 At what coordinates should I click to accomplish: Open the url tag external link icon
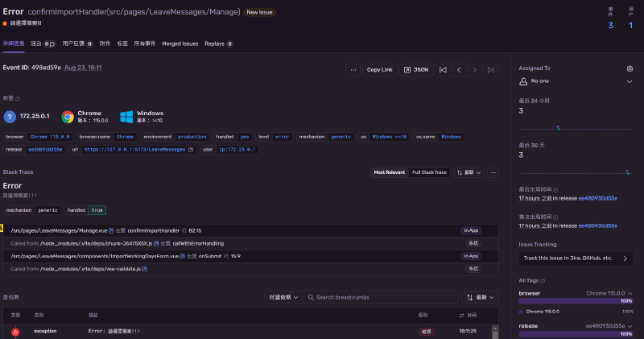191,149
